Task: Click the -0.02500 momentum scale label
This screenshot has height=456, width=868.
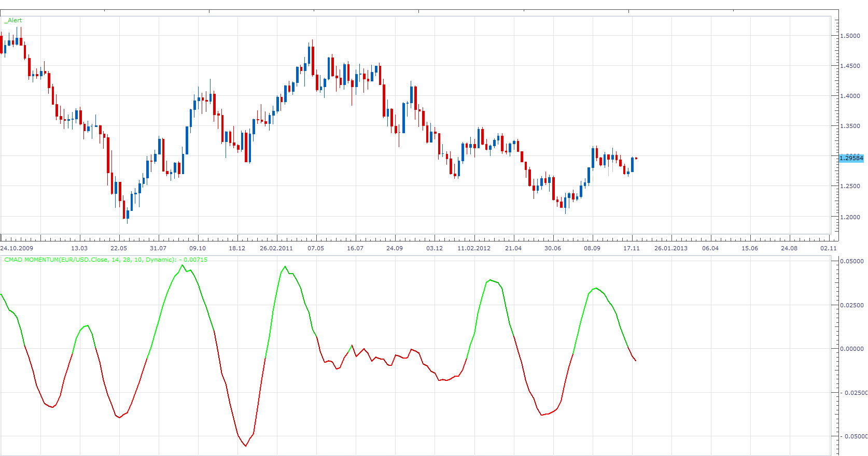Action: (853, 393)
